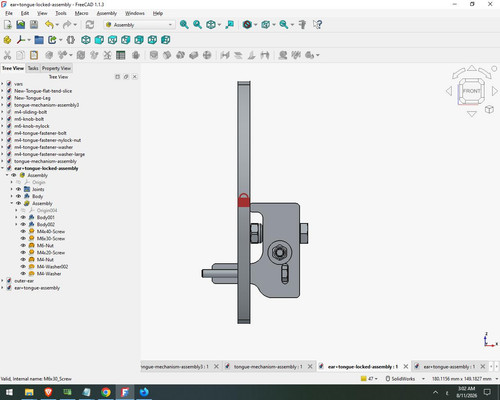
Task: Close the ear+tongue-locked-assembly document tab
Action: point(406,367)
